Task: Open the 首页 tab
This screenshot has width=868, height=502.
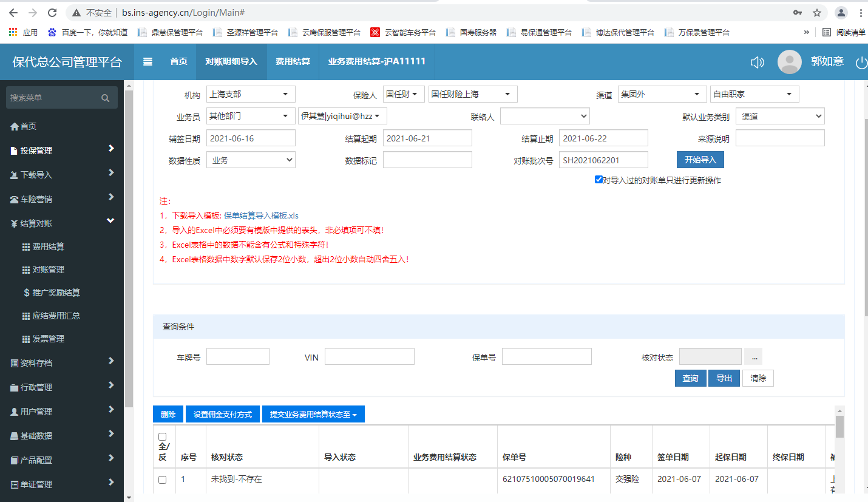Action: pyautogui.click(x=178, y=61)
